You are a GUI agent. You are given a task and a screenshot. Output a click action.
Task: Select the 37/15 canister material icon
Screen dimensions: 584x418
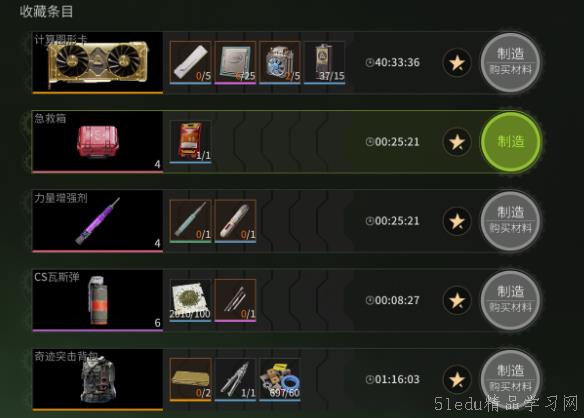(324, 62)
